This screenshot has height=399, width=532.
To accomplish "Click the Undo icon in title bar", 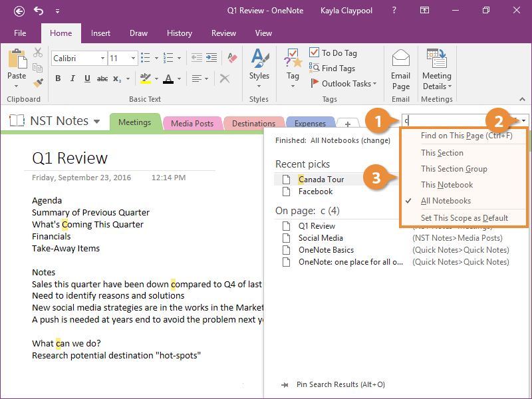I will click(39, 11).
